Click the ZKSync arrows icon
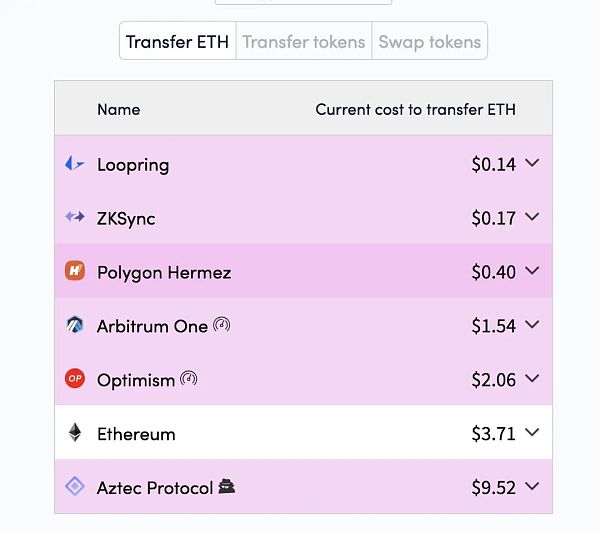This screenshot has width=600, height=533. tap(74, 217)
